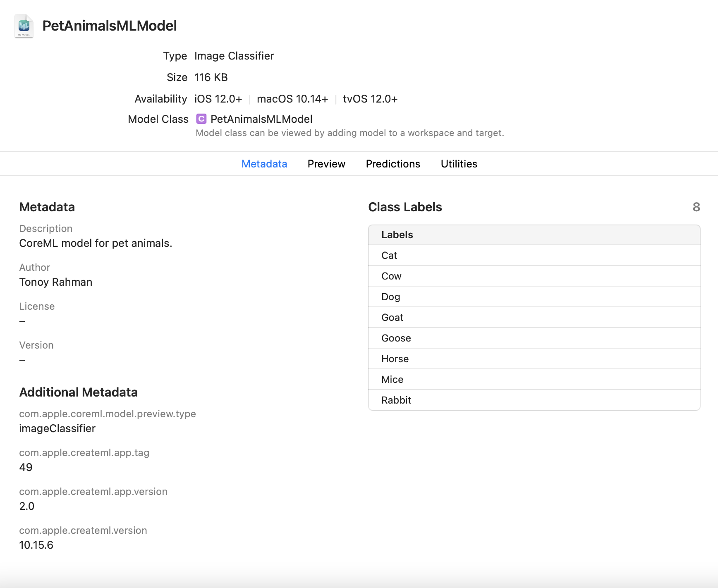Screen dimensions: 718x588
Task: Select the Cow class label row
Action: (534, 276)
